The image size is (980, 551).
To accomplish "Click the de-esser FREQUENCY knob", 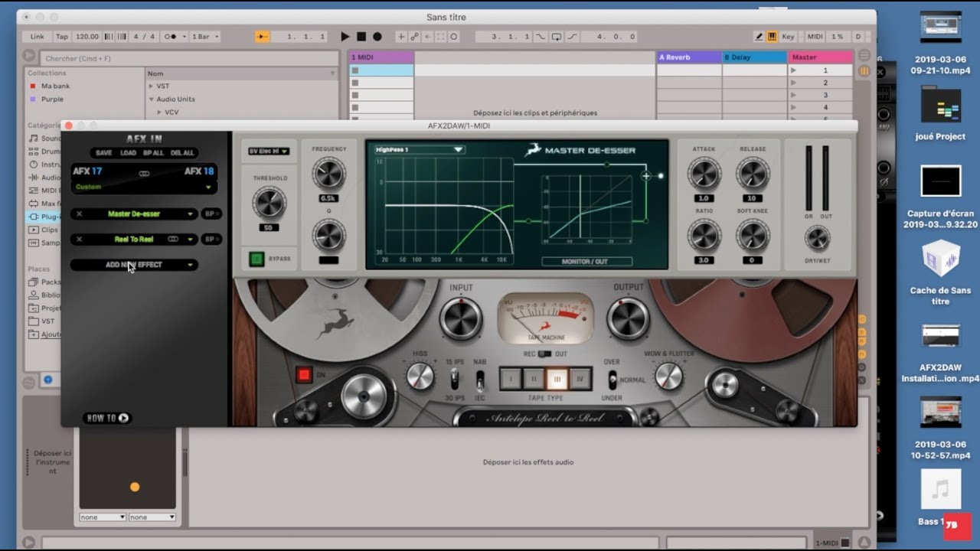I will coord(328,174).
